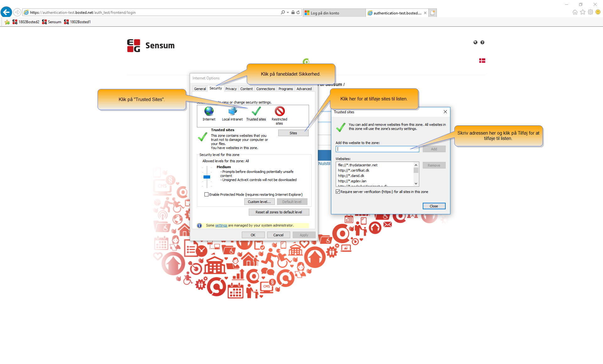
Task: Select the Restricted sites zone icon
Action: click(279, 112)
